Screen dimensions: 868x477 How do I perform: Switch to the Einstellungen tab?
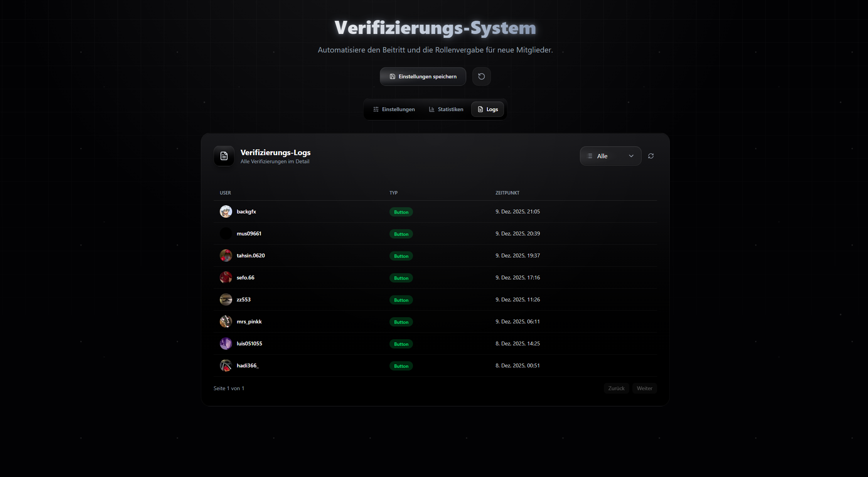point(394,109)
